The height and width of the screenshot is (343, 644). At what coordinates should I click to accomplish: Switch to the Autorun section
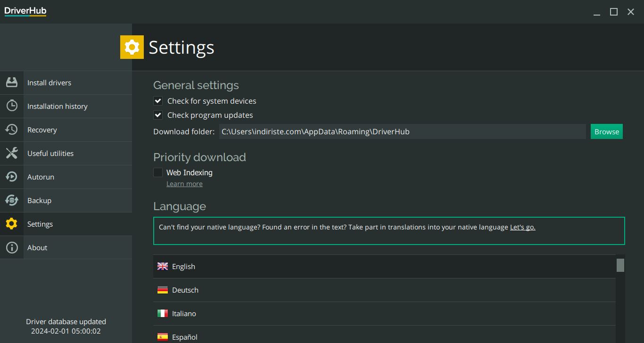pyautogui.click(x=66, y=177)
